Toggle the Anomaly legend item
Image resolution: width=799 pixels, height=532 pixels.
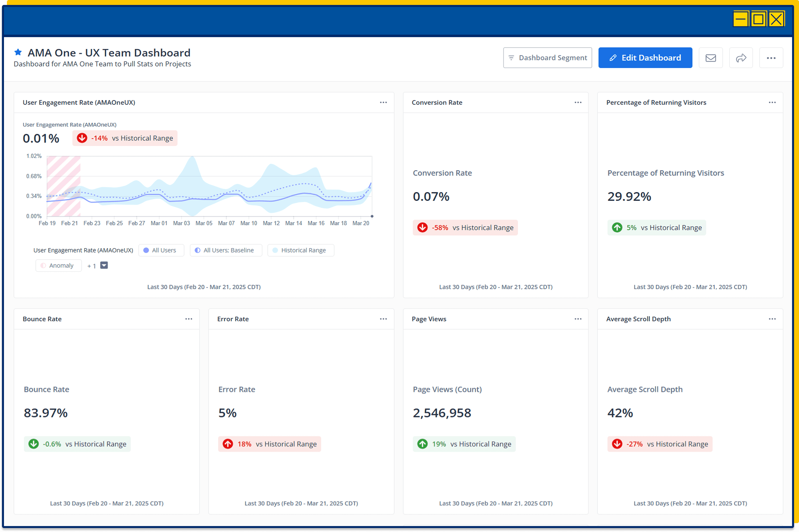[58, 266]
